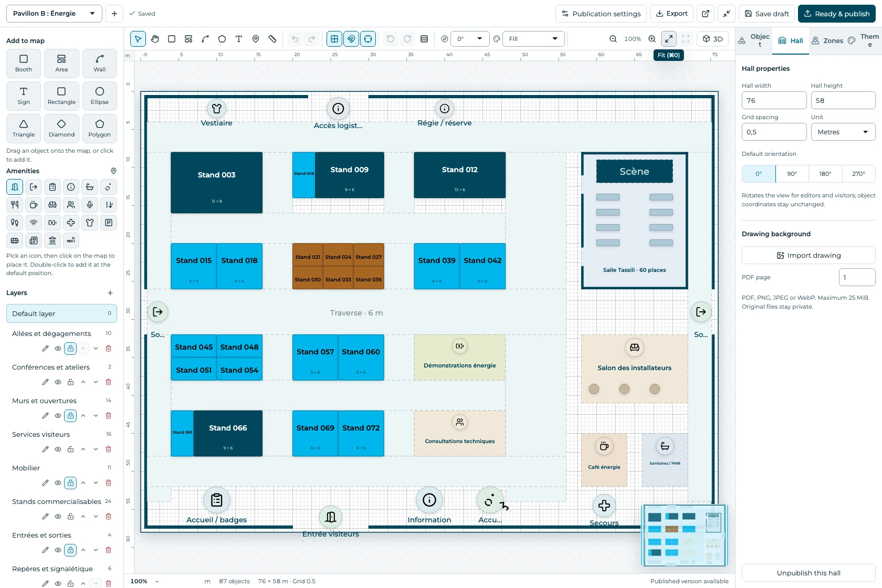The width and height of the screenshot is (882, 588).
Task: Click the zoom in magnifier
Action: [x=652, y=39]
